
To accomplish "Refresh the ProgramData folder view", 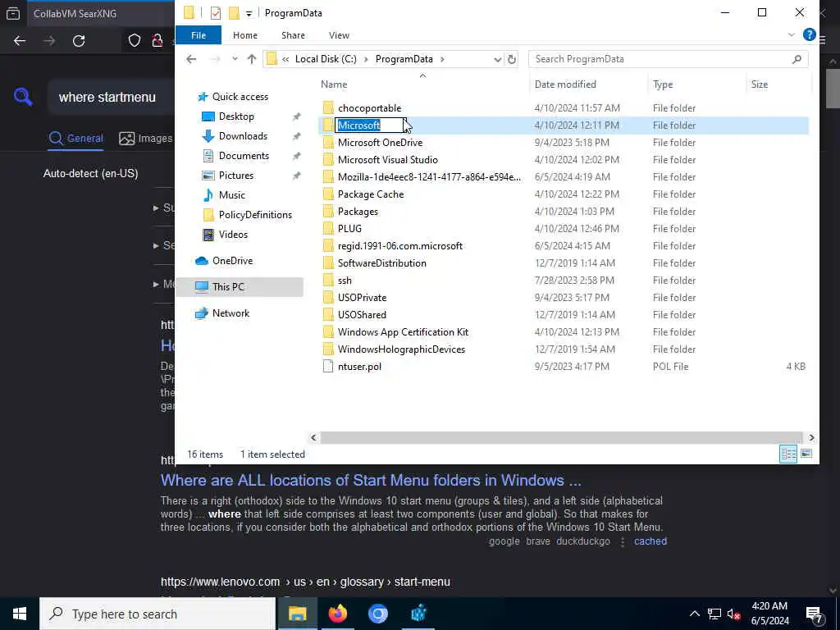I will click(x=512, y=59).
